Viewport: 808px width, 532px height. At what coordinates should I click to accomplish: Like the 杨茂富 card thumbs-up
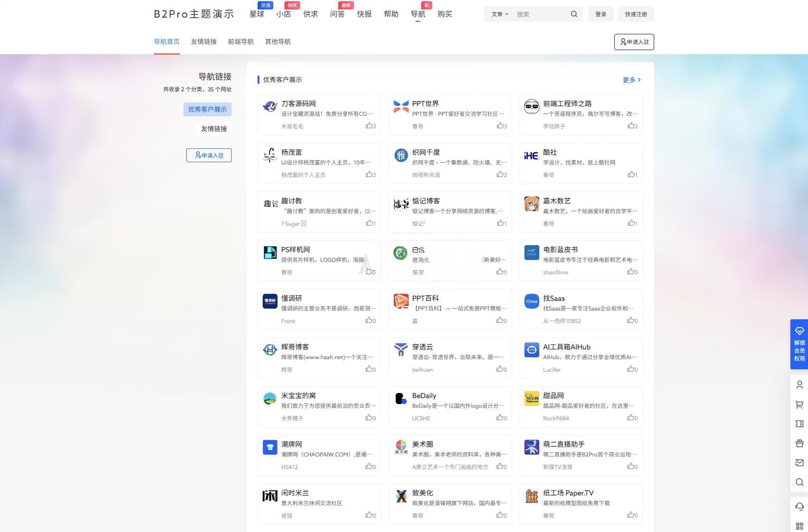[x=371, y=175]
